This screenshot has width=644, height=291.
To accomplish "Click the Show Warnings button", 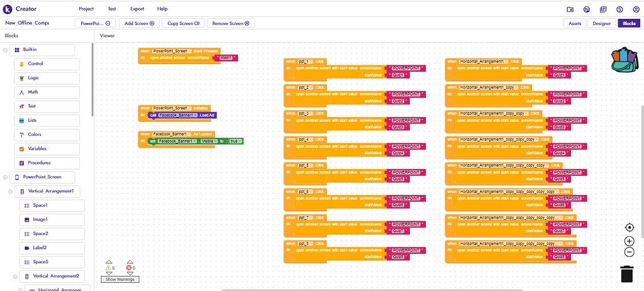I will click(x=120, y=279).
